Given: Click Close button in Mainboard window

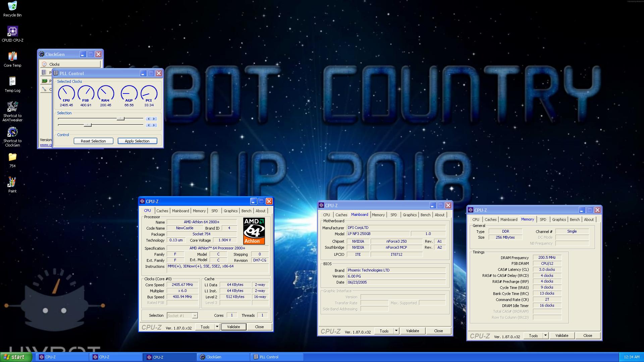Looking at the screenshot, I should coord(438,331).
